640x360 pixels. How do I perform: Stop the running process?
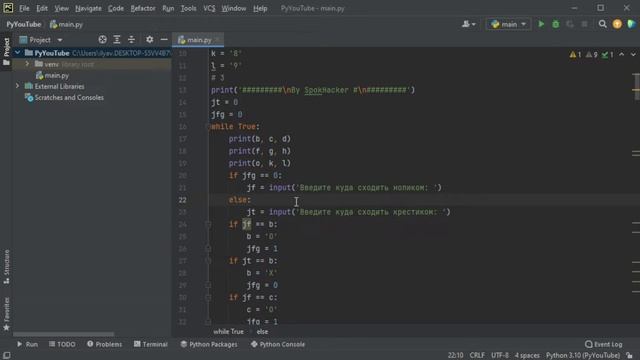click(584, 24)
